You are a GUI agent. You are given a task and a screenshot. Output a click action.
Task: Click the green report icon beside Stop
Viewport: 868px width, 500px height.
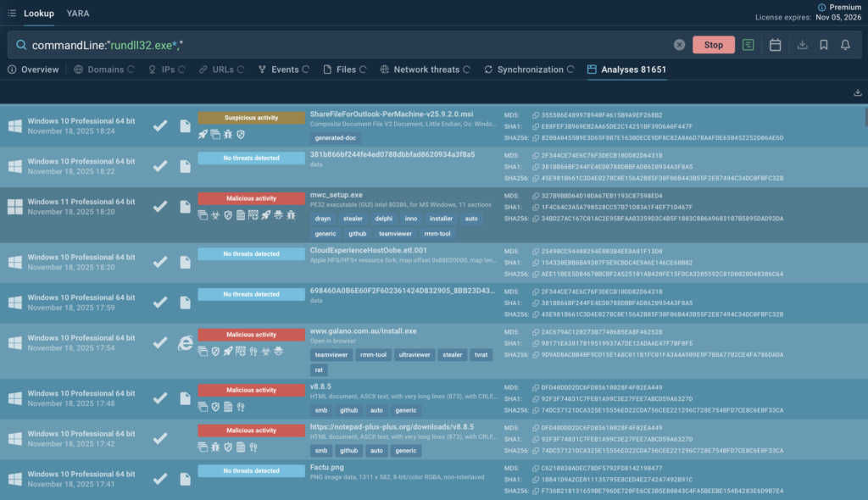(x=748, y=44)
